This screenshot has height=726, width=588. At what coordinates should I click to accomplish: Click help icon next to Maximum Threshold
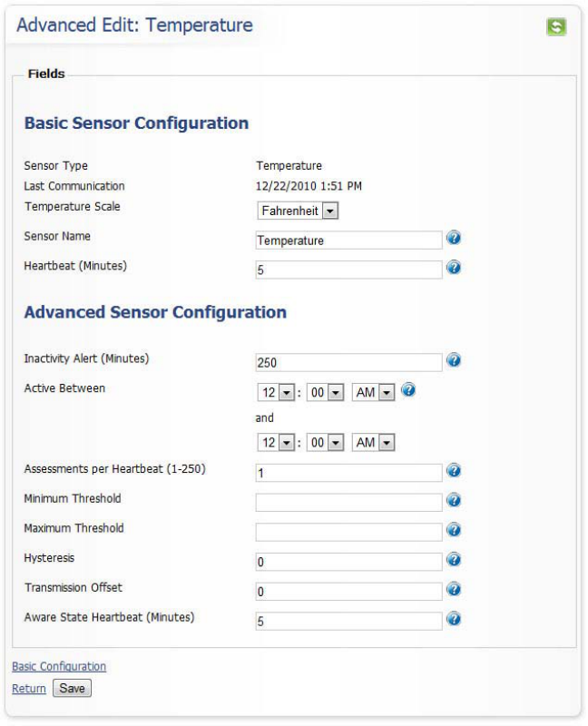(x=454, y=530)
